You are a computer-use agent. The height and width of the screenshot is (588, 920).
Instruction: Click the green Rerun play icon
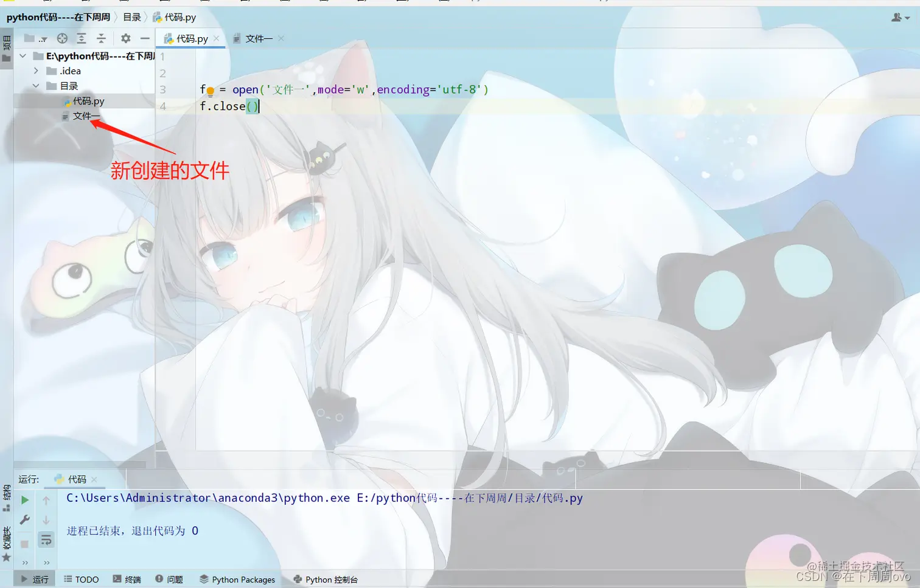point(25,500)
